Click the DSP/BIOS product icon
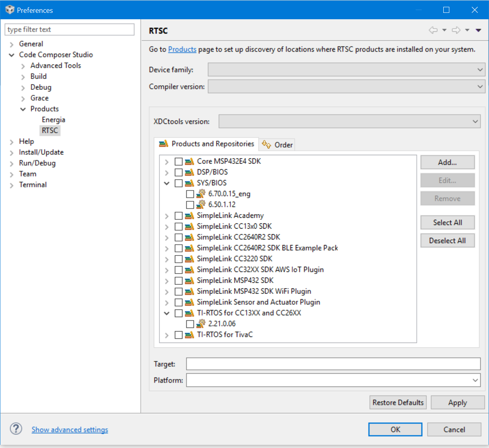489x448 pixels. tap(190, 172)
